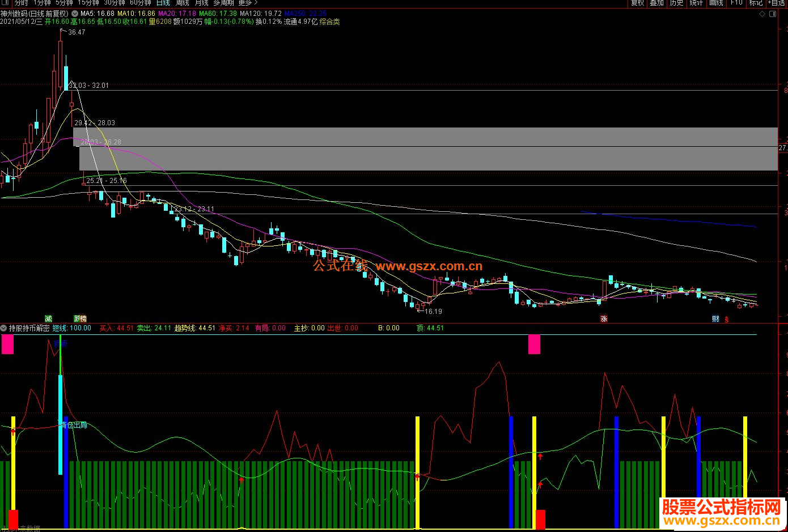This screenshot has height=532, width=788.
Task: Click the tall cyan signal bar
Action: coord(60,424)
